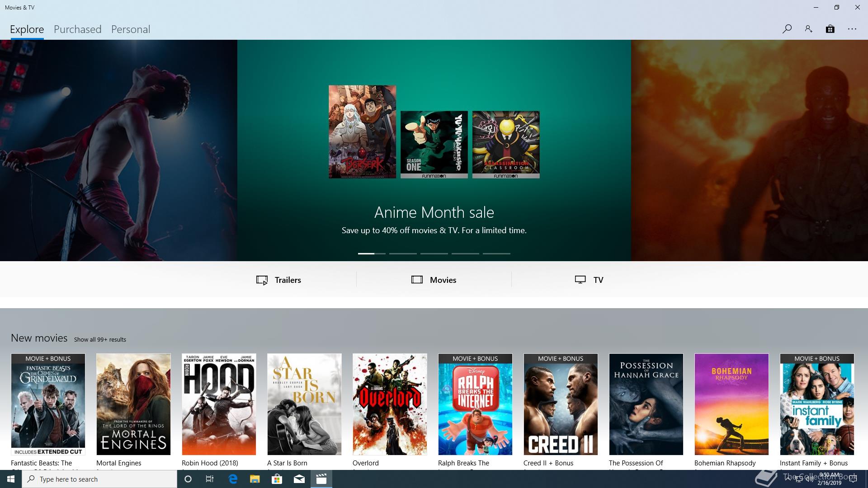Focus the taskbar 'Type here to search' box
868x488 pixels.
pos(99,479)
